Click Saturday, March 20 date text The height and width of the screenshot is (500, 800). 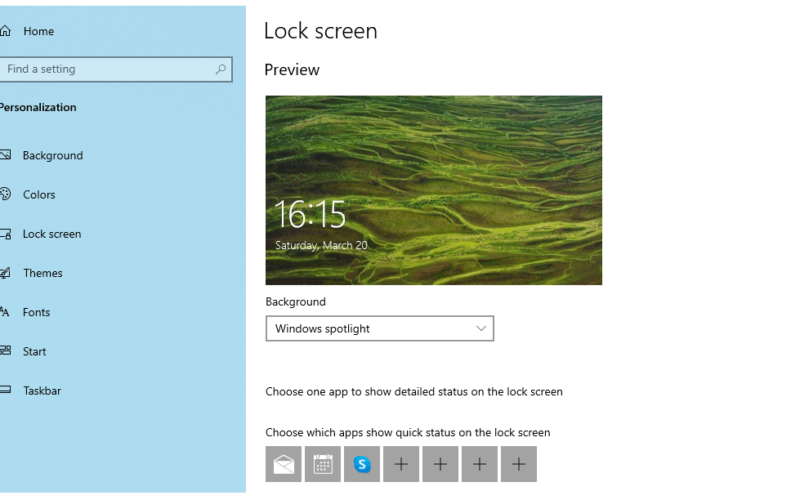[321, 245]
